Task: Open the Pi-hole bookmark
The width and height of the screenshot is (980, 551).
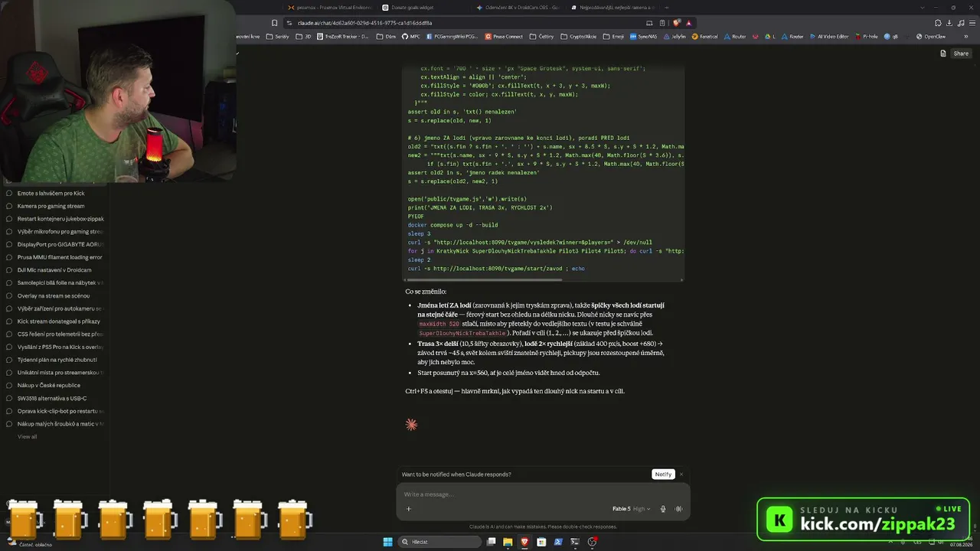Action: 867,37
